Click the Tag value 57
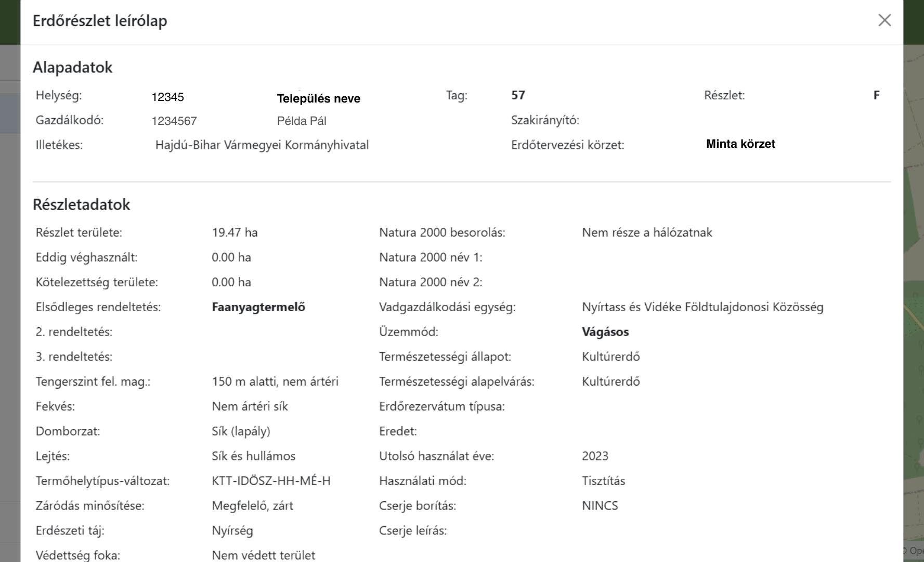924x562 pixels. (x=518, y=95)
